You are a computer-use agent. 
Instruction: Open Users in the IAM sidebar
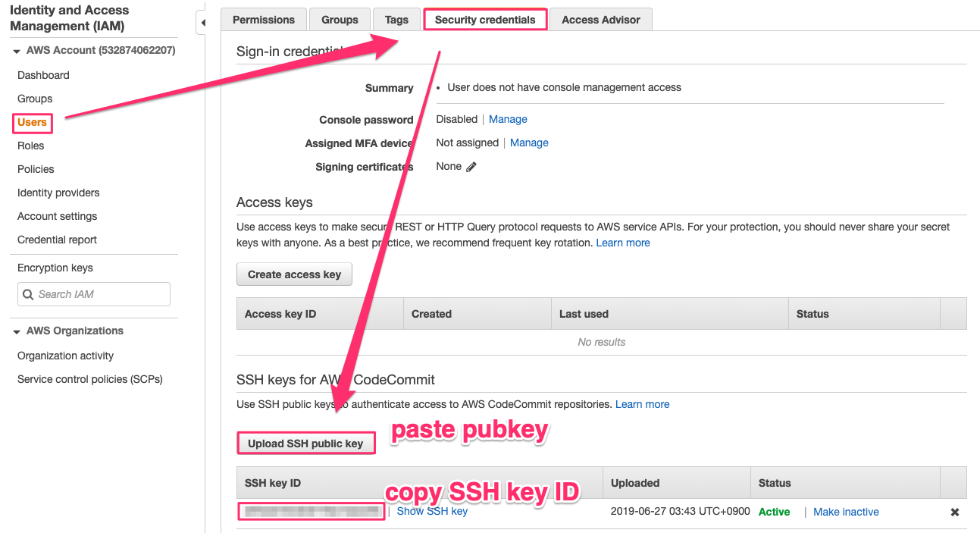click(33, 122)
